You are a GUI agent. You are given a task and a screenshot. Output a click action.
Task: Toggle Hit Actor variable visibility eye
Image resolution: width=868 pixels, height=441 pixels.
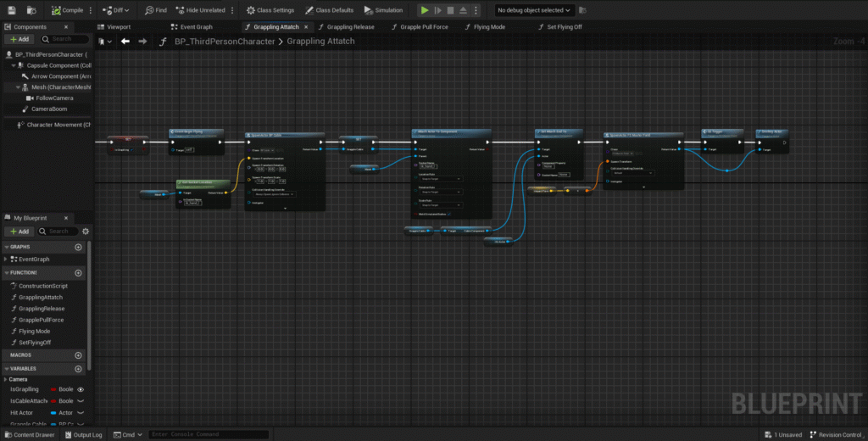(x=81, y=413)
